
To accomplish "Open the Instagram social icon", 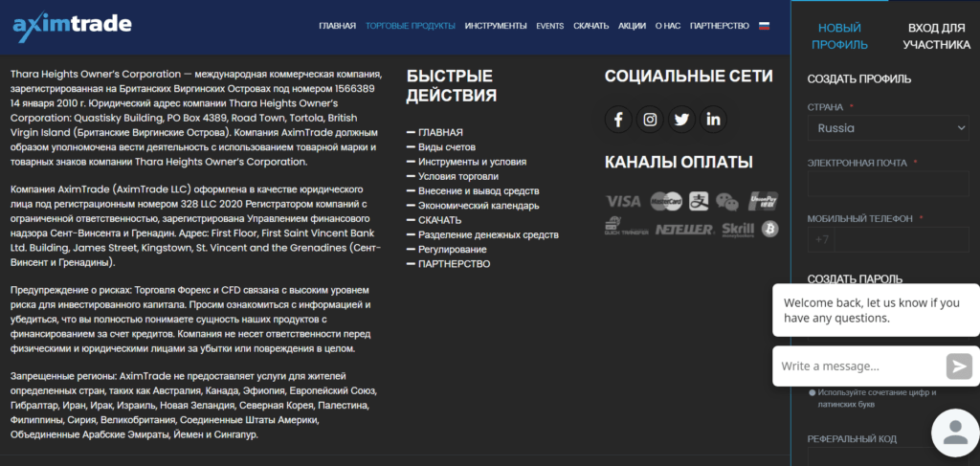I will tap(650, 120).
